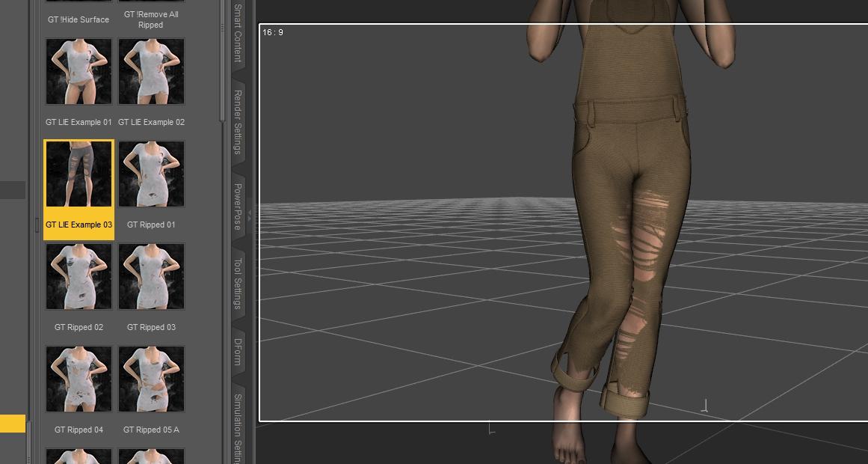This screenshot has width=868, height=464.
Task: Apply the GT Ripped 05 A preset
Action: point(151,379)
